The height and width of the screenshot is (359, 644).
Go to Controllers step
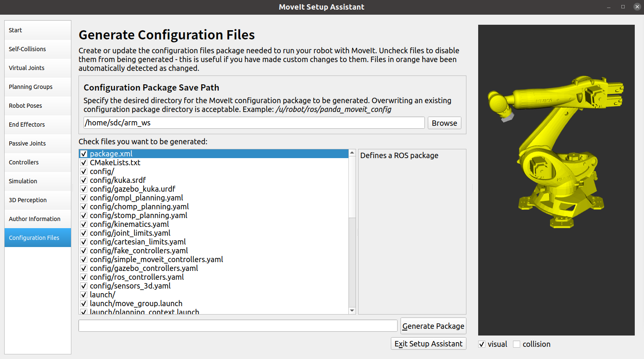coord(38,162)
